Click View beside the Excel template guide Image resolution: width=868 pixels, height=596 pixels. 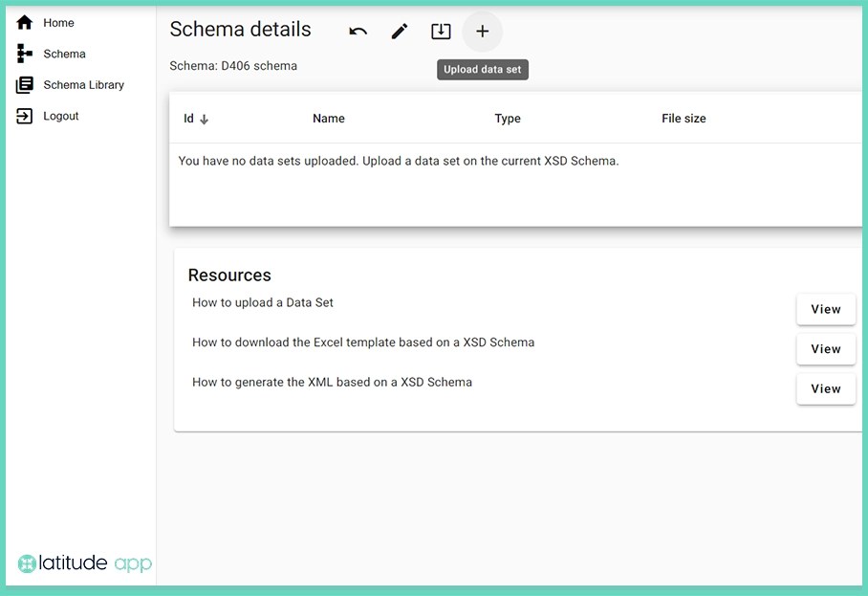[x=825, y=349]
